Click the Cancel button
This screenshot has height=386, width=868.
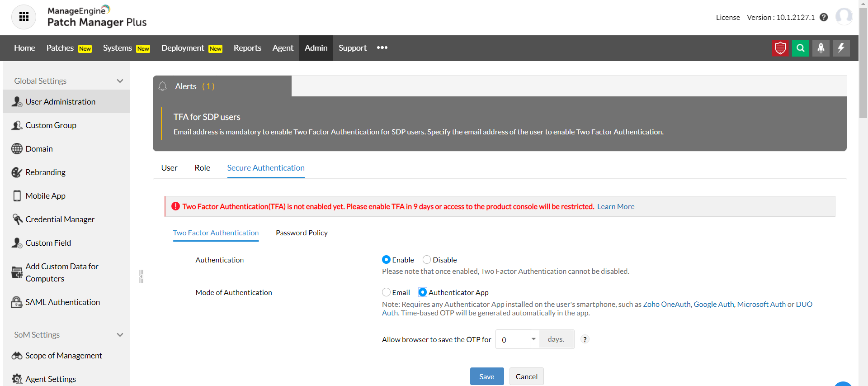tap(527, 376)
